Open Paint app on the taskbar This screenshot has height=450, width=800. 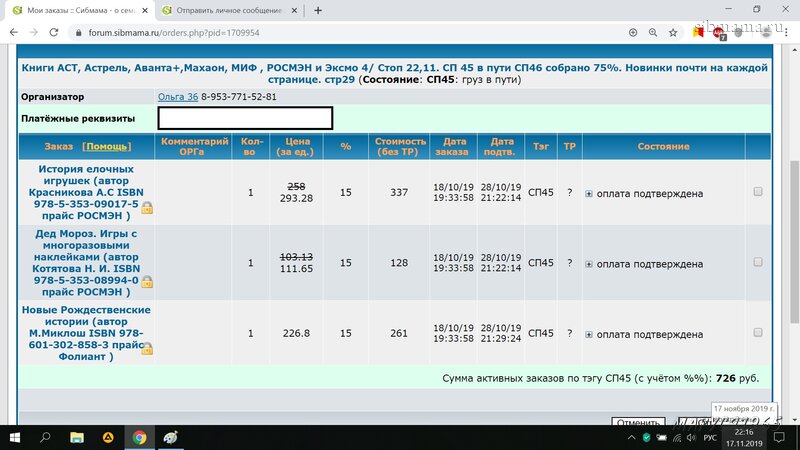[x=170, y=437]
